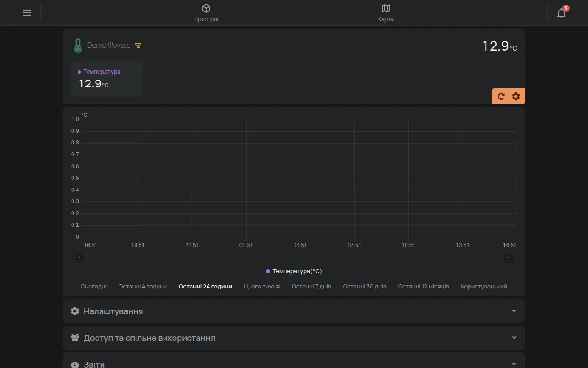Open the notifications bell

click(561, 13)
